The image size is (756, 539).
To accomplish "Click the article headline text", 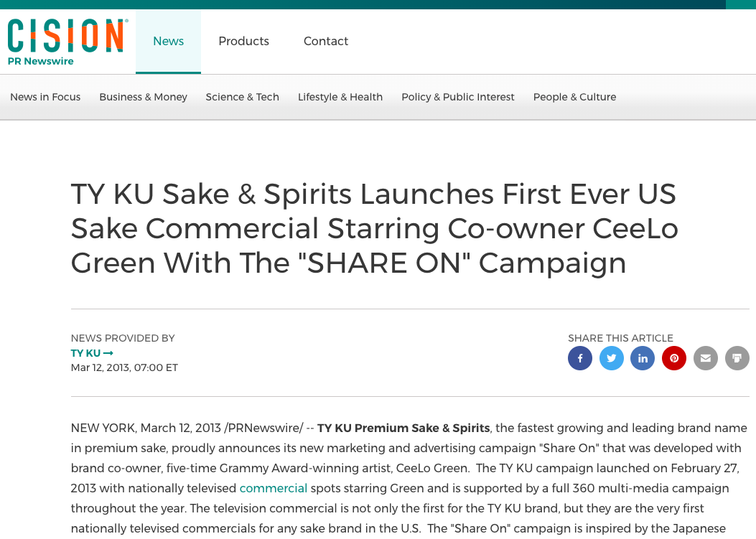I will coord(374,229).
